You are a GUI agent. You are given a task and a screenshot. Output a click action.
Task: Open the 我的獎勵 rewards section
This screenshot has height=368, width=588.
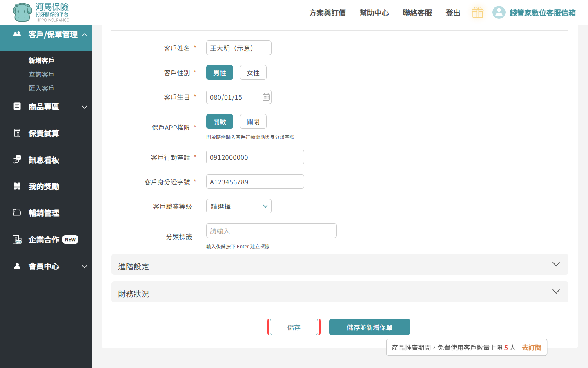point(44,186)
